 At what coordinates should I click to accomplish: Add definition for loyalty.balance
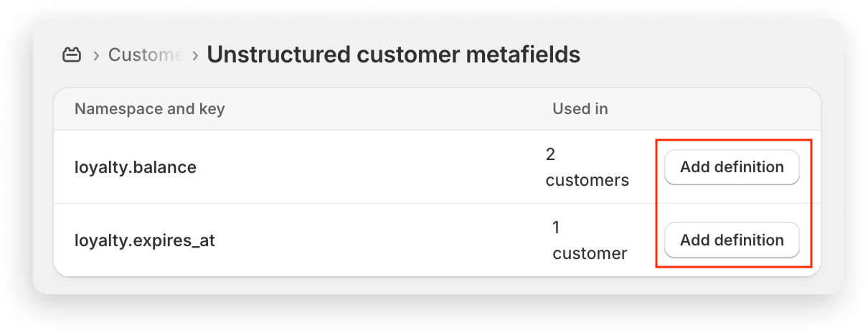[732, 167]
